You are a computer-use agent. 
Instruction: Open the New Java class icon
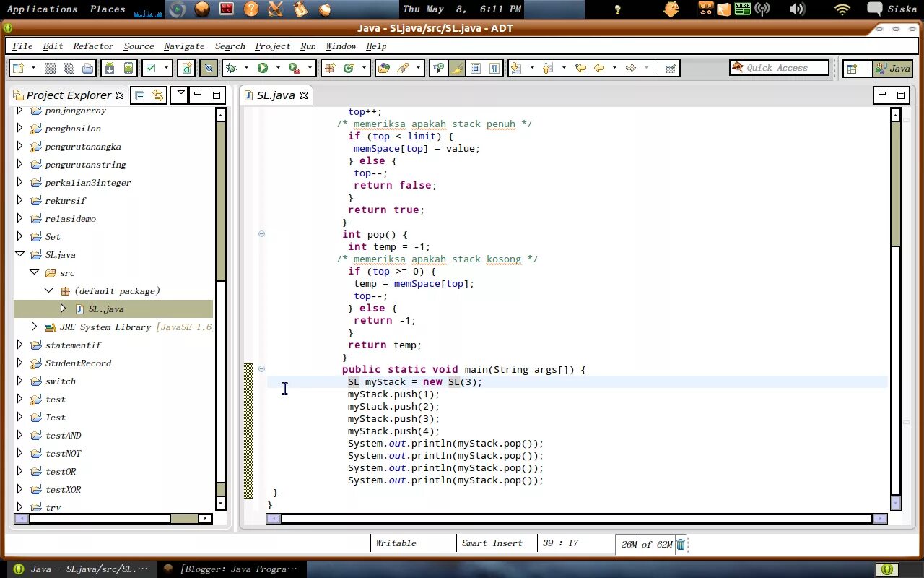pos(349,68)
